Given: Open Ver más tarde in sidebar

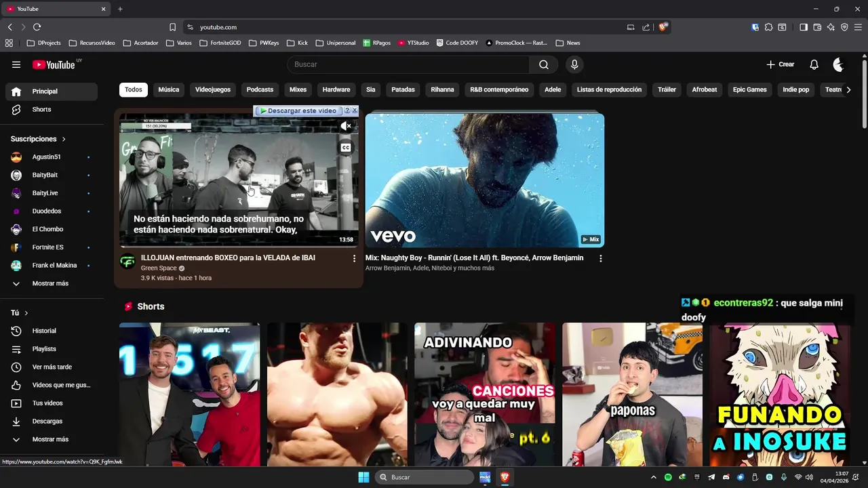Looking at the screenshot, I should [52, 367].
